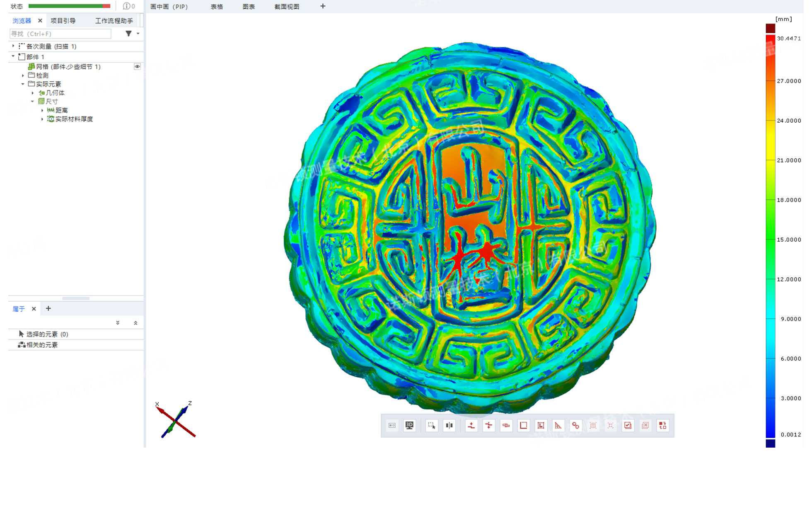Click the horizontal scrollbar under browser tree

click(x=76, y=298)
